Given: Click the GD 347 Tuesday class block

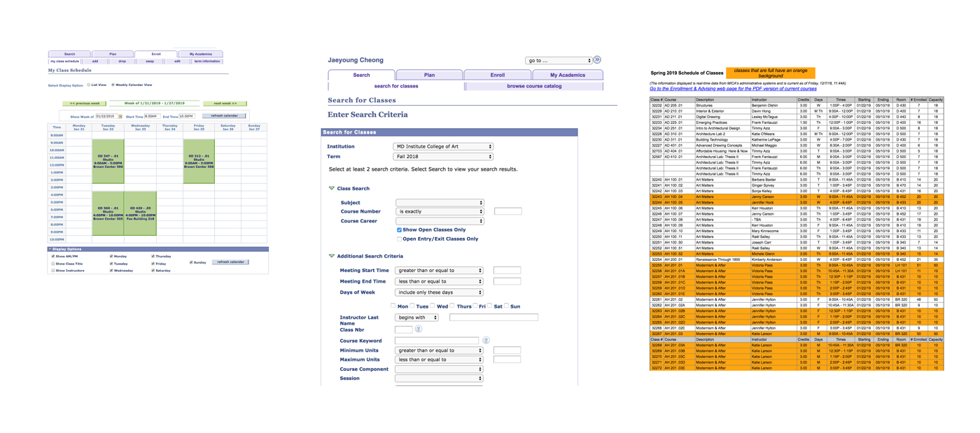Looking at the screenshot, I should click(108, 162).
